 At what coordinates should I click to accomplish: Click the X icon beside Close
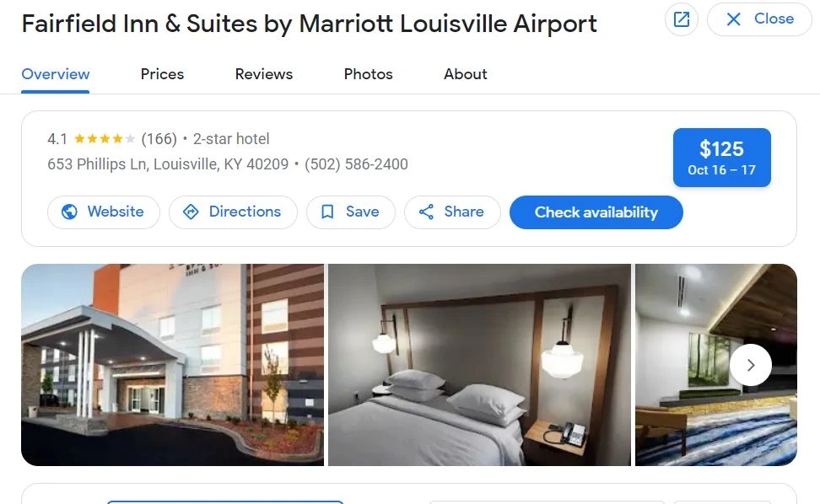click(733, 19)
